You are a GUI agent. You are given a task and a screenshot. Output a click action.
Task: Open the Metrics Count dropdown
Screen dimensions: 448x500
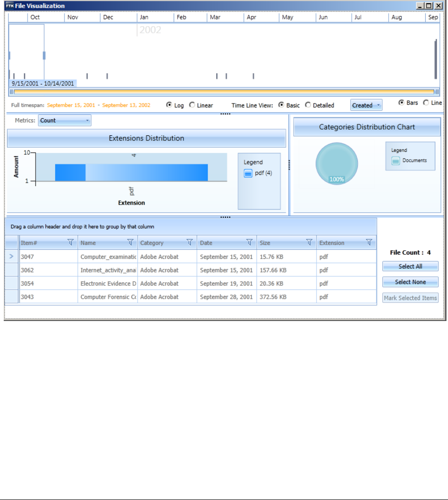click(65, 121)
